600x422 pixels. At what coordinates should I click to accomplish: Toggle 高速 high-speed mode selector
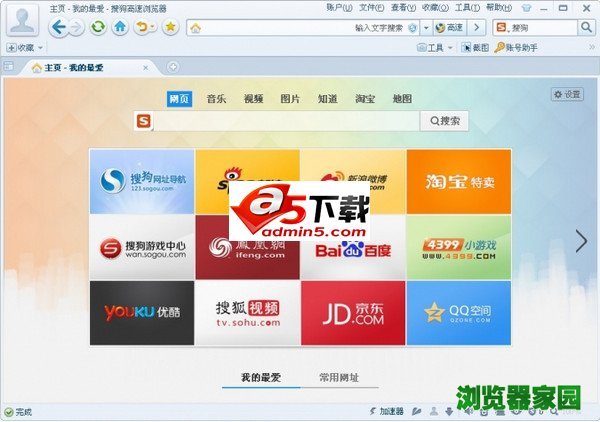[x=449, y=27]
